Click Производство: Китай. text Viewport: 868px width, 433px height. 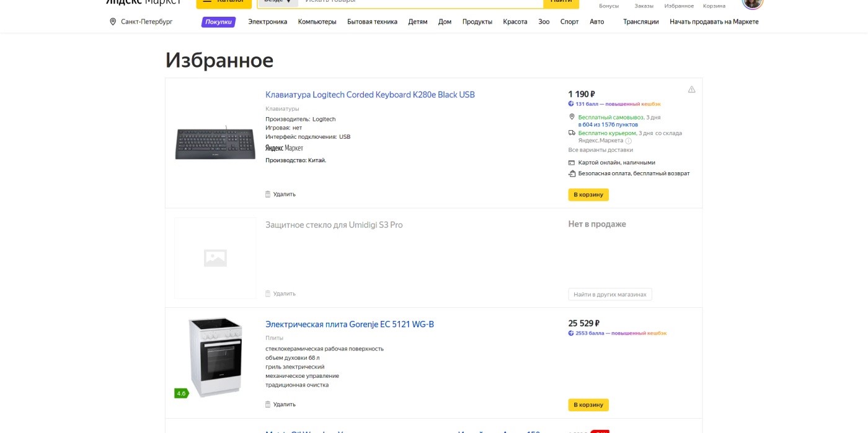296,160
